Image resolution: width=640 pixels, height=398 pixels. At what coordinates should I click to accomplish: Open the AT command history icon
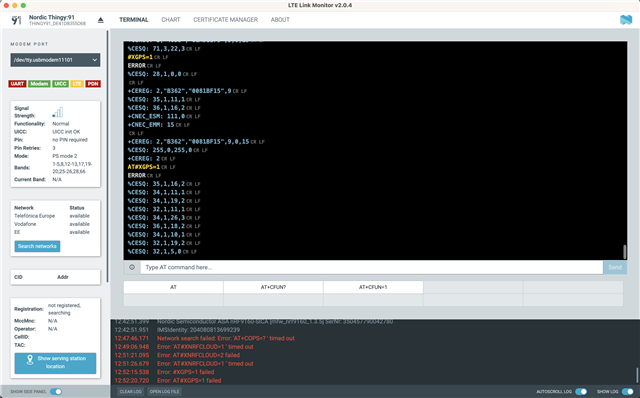click(132, 267)
